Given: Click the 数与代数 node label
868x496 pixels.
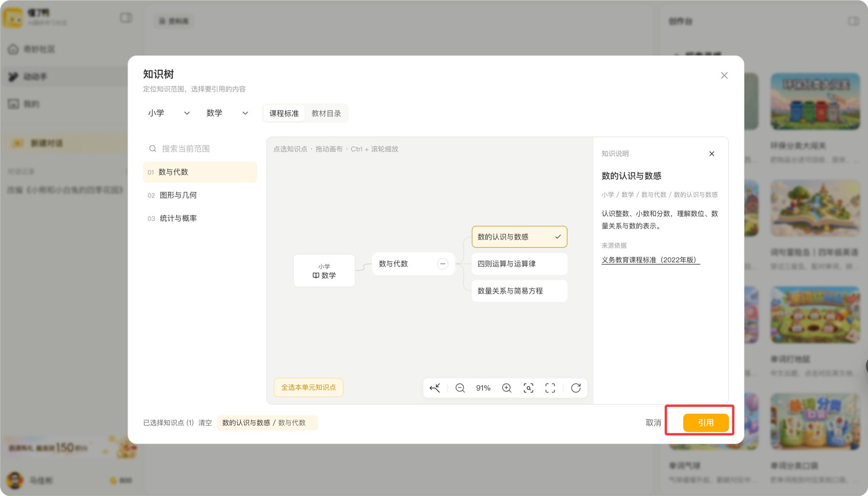Looking at the screenshot, I should coord(393,264).
